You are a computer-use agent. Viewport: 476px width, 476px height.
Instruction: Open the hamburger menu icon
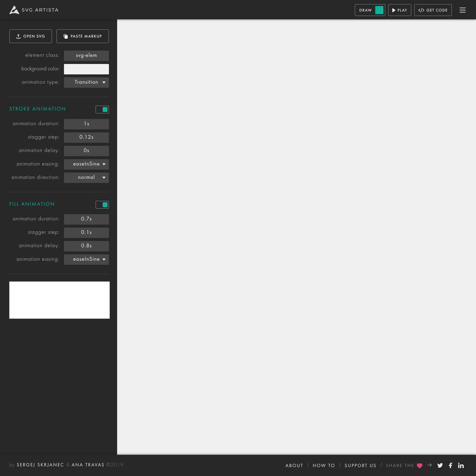click(462, 10)
